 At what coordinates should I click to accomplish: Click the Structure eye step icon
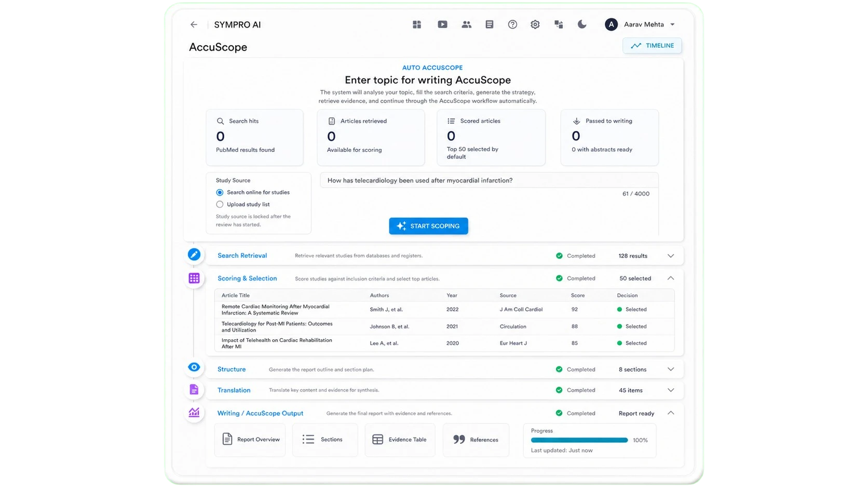click(194, 367)
